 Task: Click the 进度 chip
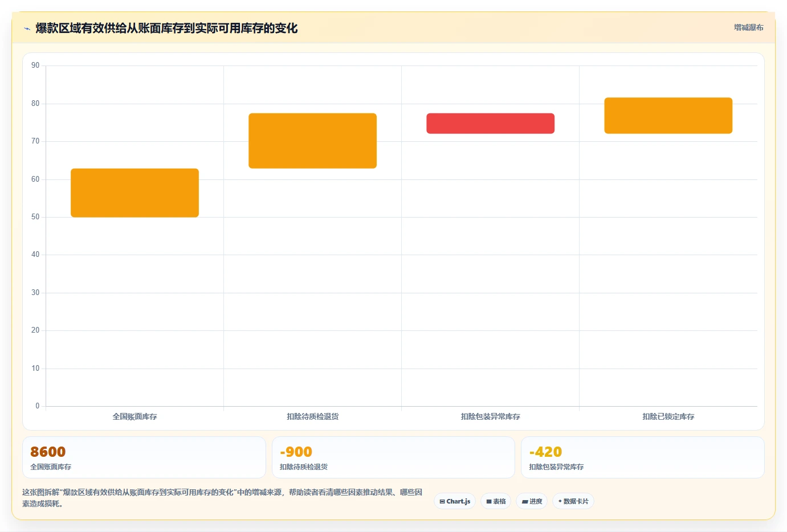tap(532, 501)
